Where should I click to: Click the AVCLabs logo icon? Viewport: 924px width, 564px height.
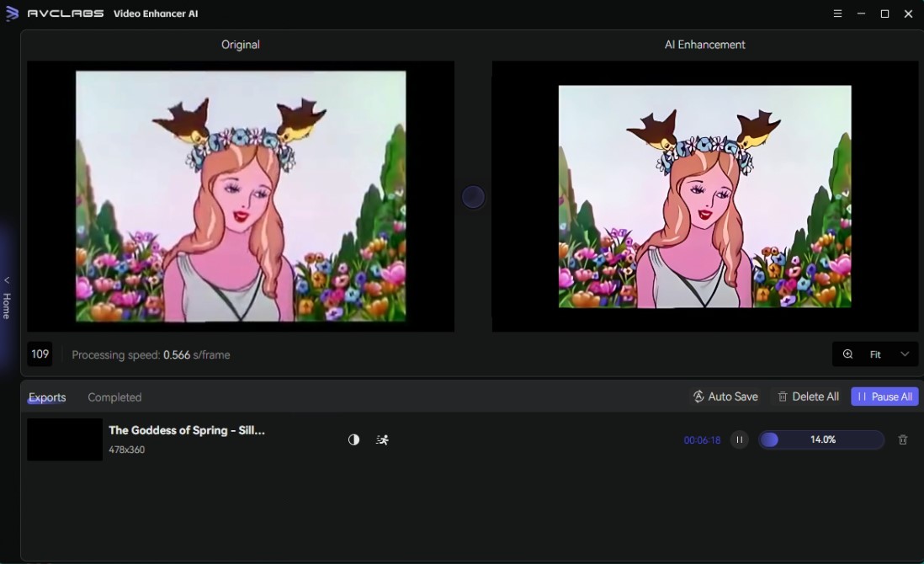[12, 13]
